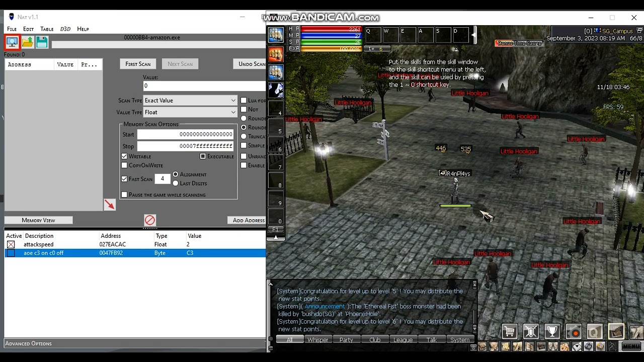This screenshot has width=644, height=362.
Task: Open the File menu
Action: (x=12, y=29)
